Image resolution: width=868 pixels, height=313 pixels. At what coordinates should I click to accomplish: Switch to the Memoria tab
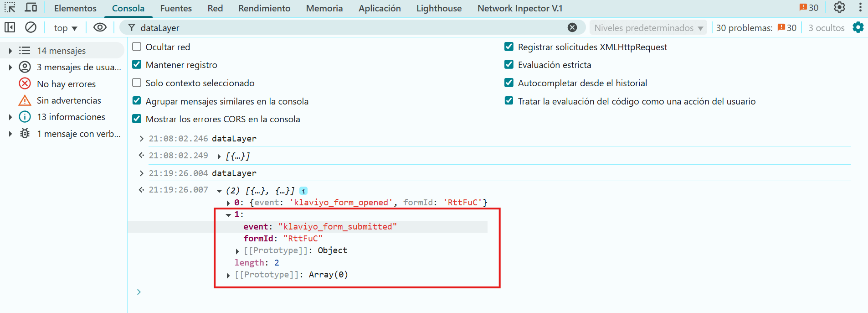pyautogui.click(x=324, y=8)
